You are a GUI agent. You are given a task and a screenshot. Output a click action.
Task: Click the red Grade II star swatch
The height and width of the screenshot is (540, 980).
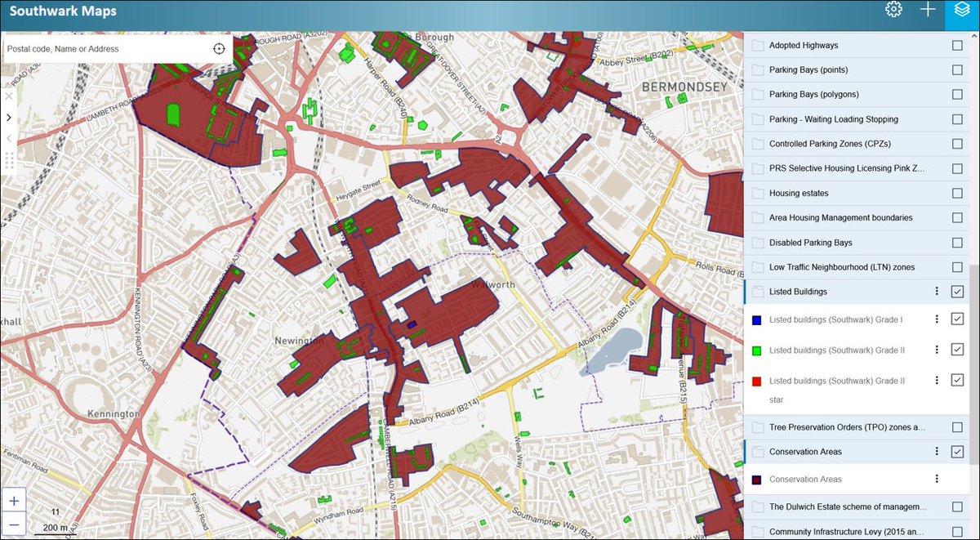click(x=757, y=382)
